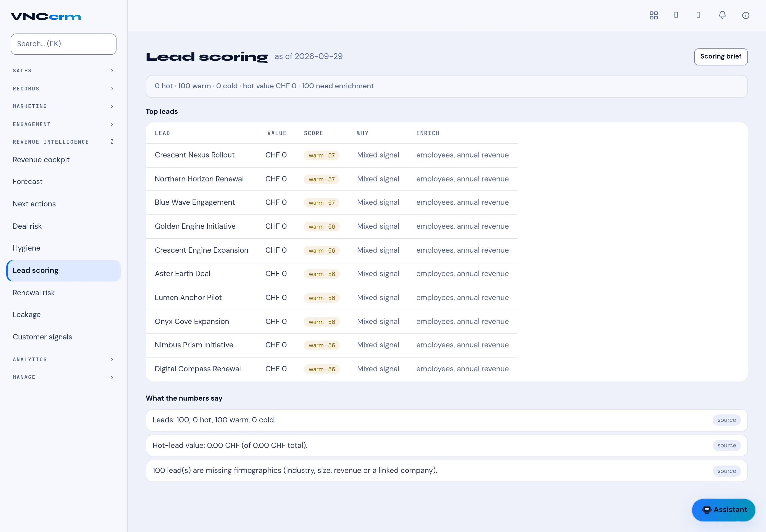Expand the Records section

(x=63, y=89)
